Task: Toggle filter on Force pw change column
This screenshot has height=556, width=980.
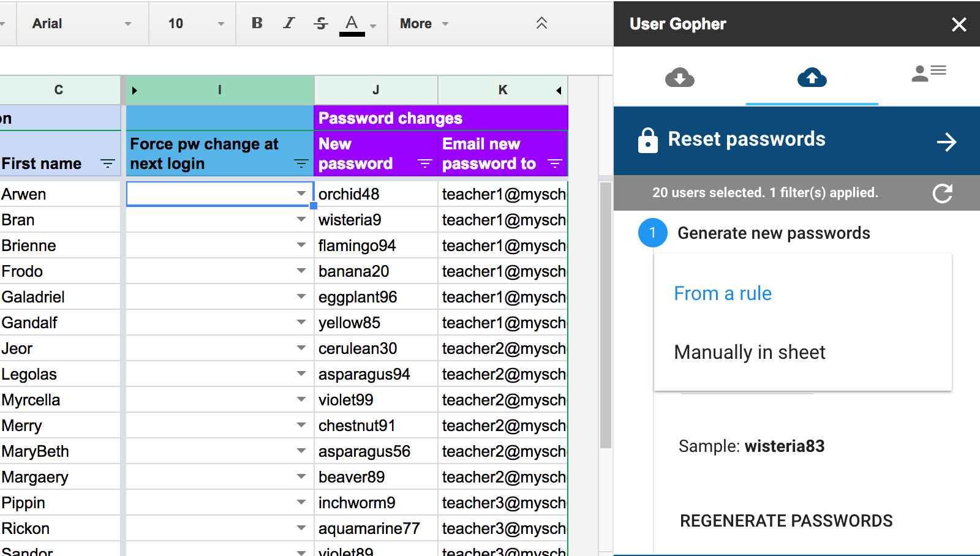Action: (301, 164)
